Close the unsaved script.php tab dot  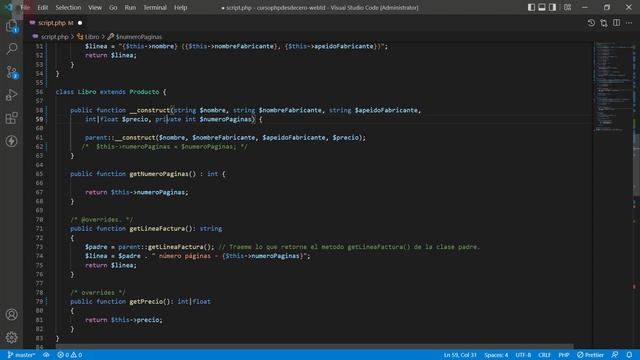[x=80, y=23]
